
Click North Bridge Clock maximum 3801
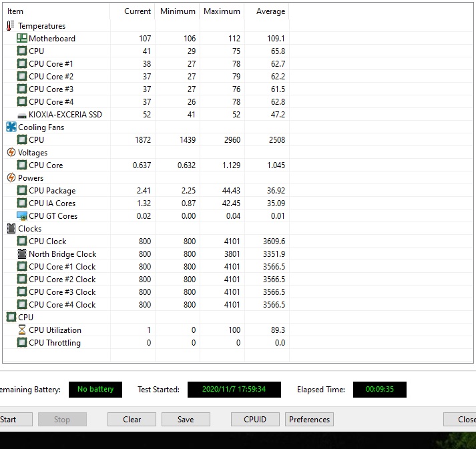coord(232,254)
